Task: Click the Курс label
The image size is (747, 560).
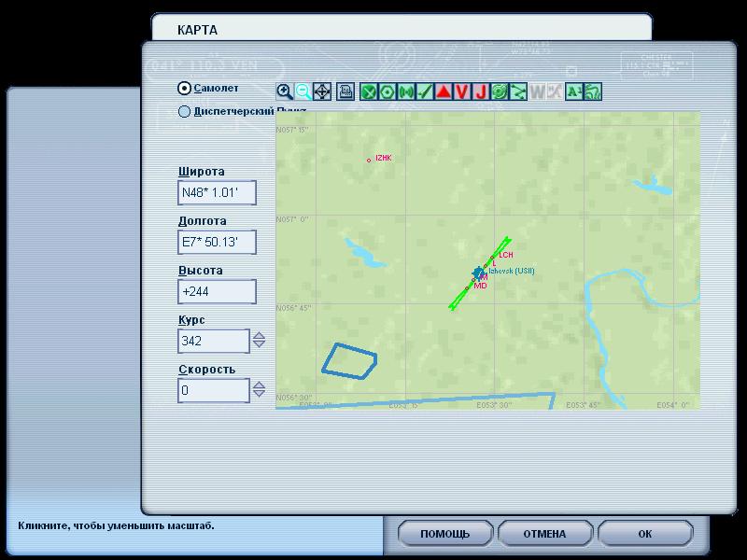Action: [191, 320]
